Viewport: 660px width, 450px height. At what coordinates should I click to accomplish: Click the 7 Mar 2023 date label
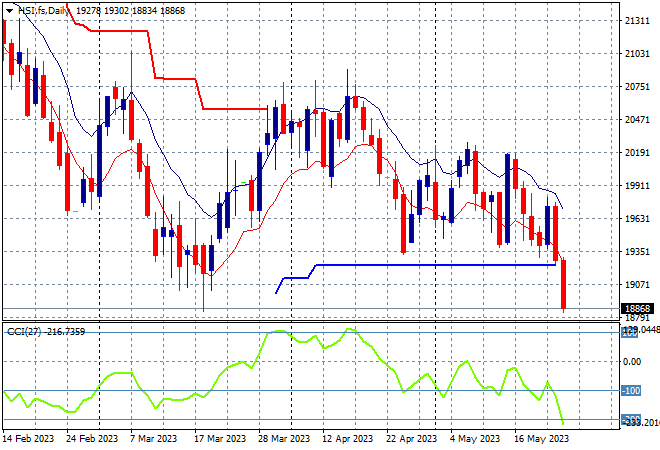coord(154,439)
